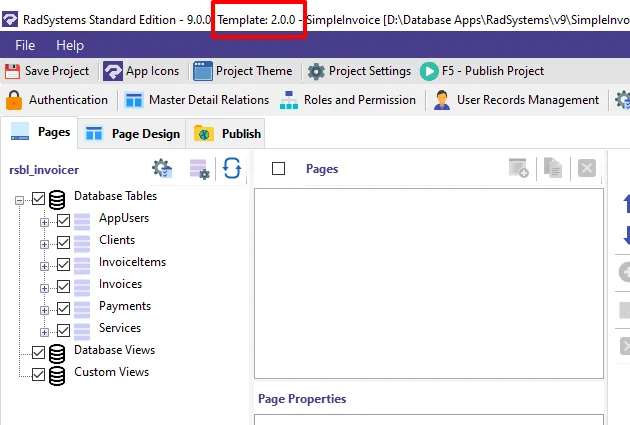Click the move page up arrow
Screen dimensions: 630x425
coord(626,203)
